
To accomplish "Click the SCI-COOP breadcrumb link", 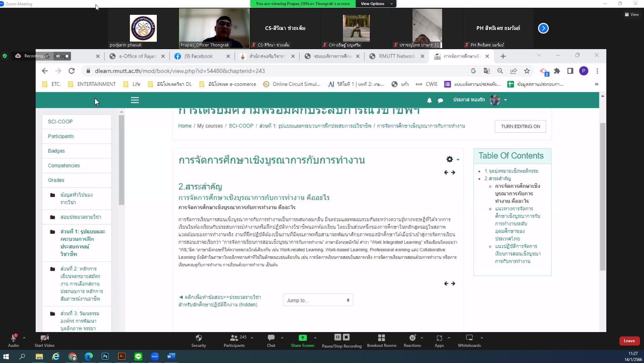I will [x=241, y=126].
